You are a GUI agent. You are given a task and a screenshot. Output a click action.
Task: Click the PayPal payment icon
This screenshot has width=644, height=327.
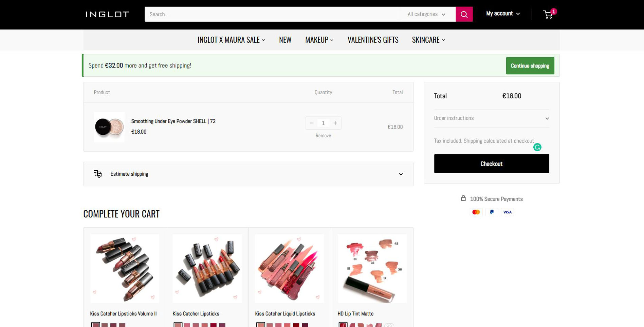tap(492, 212)
